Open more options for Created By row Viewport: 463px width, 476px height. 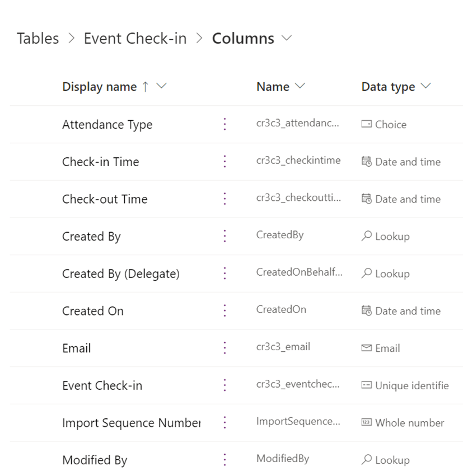tap(225, 236)
